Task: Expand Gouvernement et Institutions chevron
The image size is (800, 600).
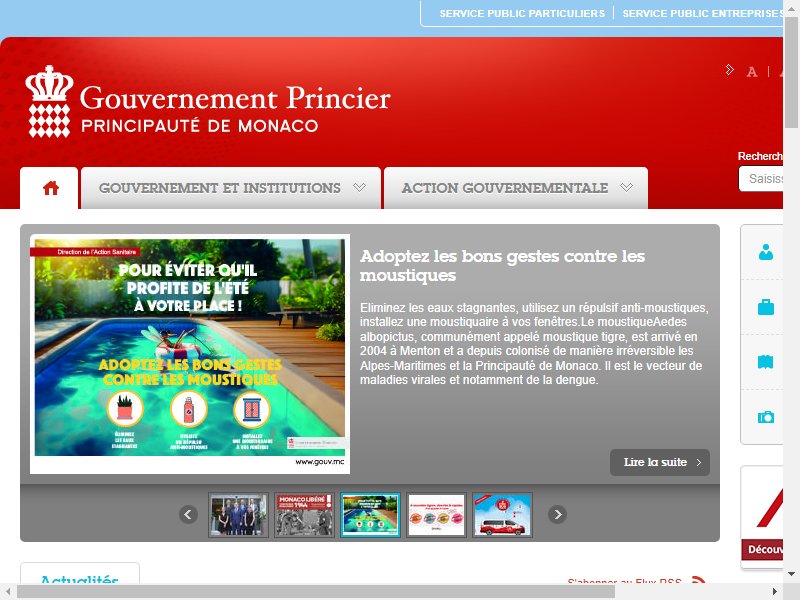Action: 359,187
